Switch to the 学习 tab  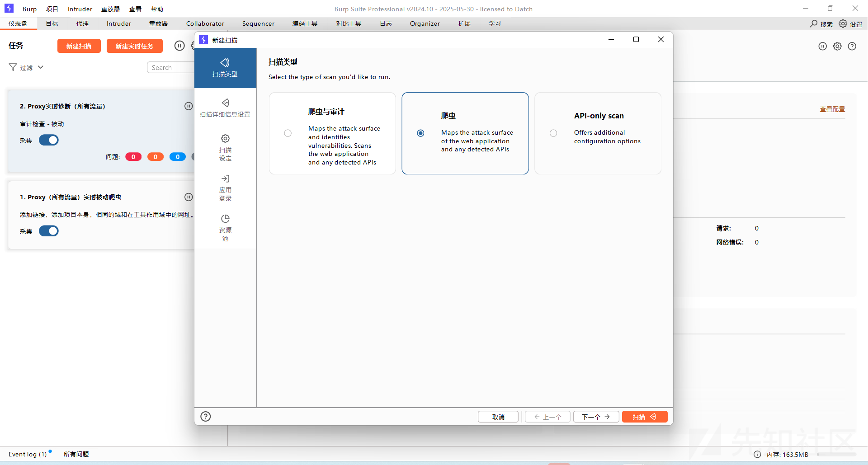495,23
